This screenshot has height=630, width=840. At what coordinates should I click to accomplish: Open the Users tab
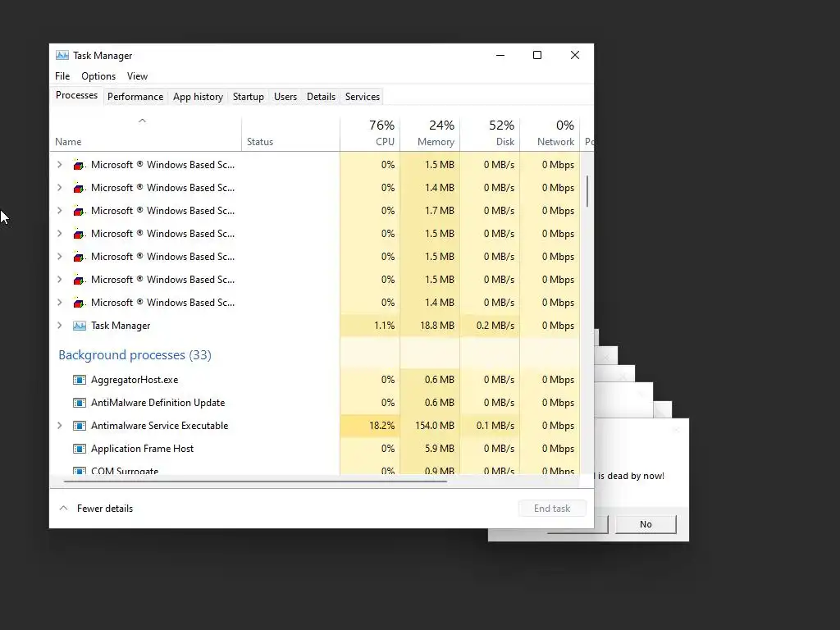click(285, 97)
